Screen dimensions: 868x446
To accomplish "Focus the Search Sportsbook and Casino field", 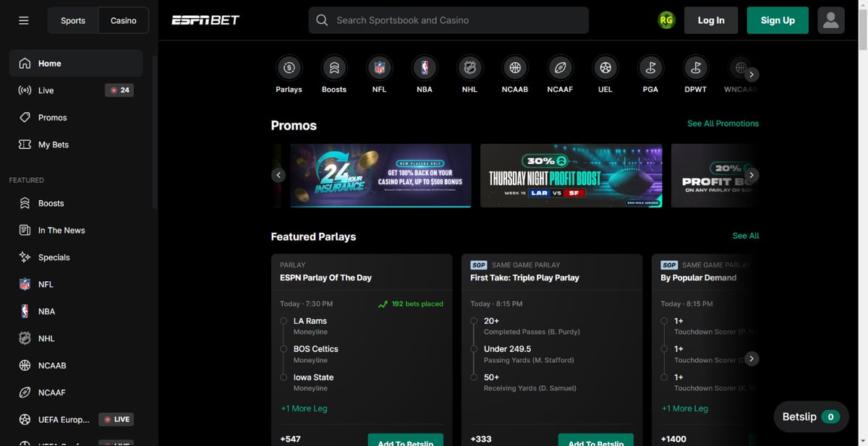I will [x=448, y=20].
